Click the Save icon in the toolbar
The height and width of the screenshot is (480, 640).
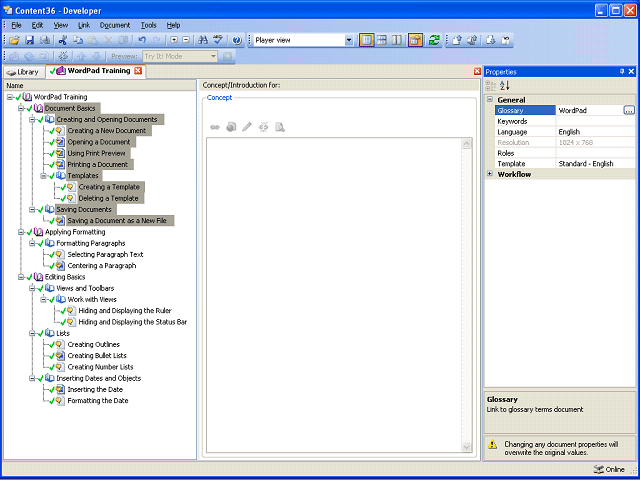pyautogui.click(x=29, y=40)
